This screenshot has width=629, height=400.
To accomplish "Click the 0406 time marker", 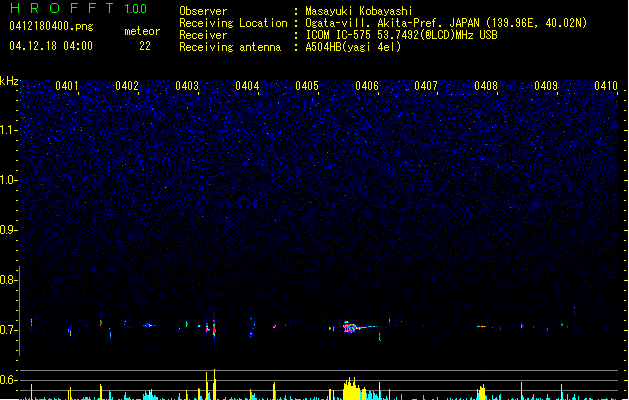I will pos(367,86).
